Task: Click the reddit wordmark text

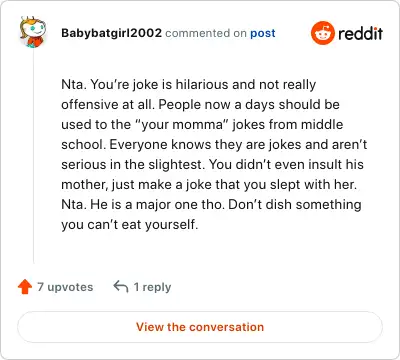Action: (x=360, y=33)
